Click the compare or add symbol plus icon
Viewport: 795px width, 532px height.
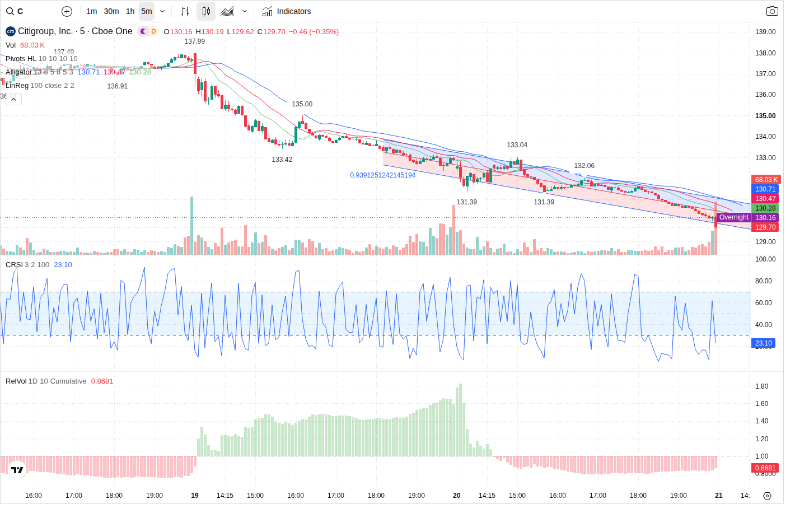(67, 11)
